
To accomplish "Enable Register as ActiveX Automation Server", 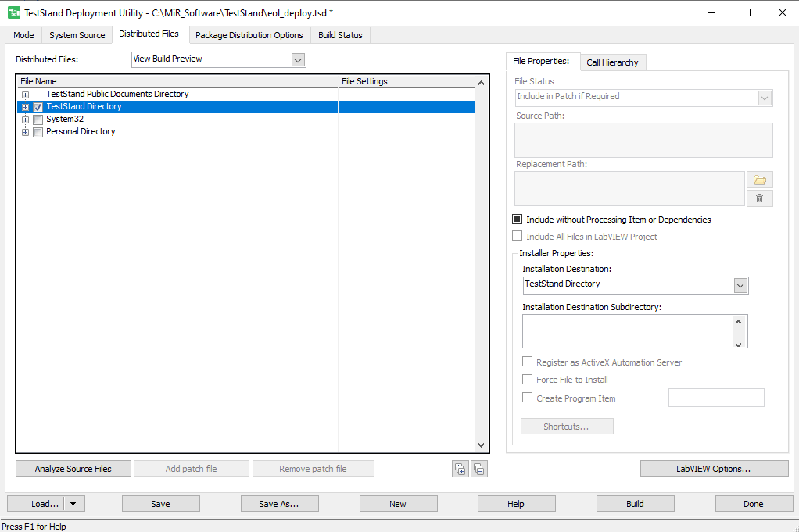I will (528, 362).
